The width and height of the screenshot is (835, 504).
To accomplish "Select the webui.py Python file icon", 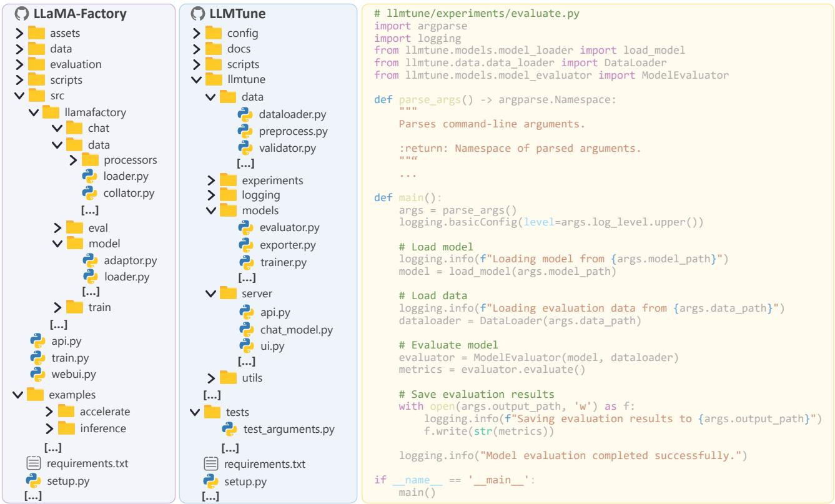I will 38,374.
